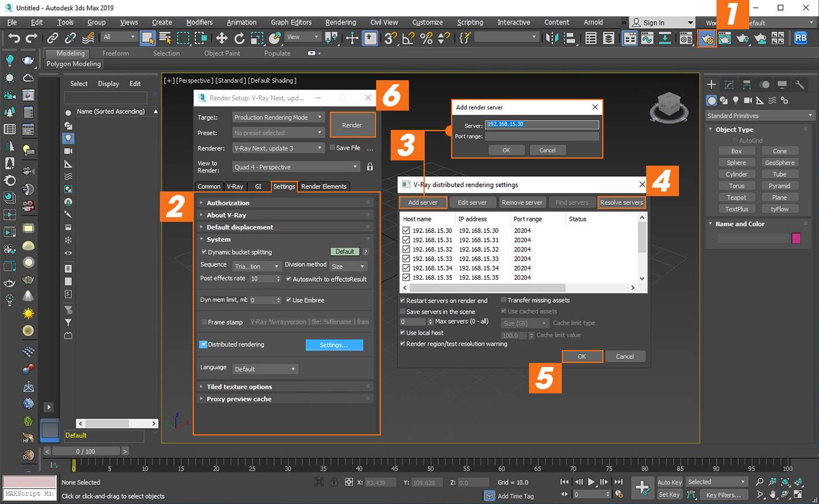Open the Modify panel tab icon
Viewport: 819px width, 504px height.
pos(729,85)
